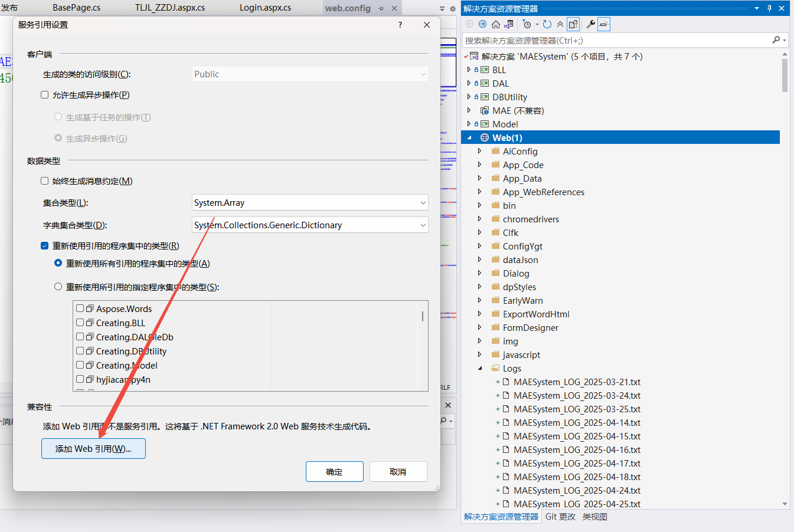The width and height of the screenshot is (794, 532).
Task: Select 重新使用所有引用的程序集中的类型 radio
Action: 58,263
